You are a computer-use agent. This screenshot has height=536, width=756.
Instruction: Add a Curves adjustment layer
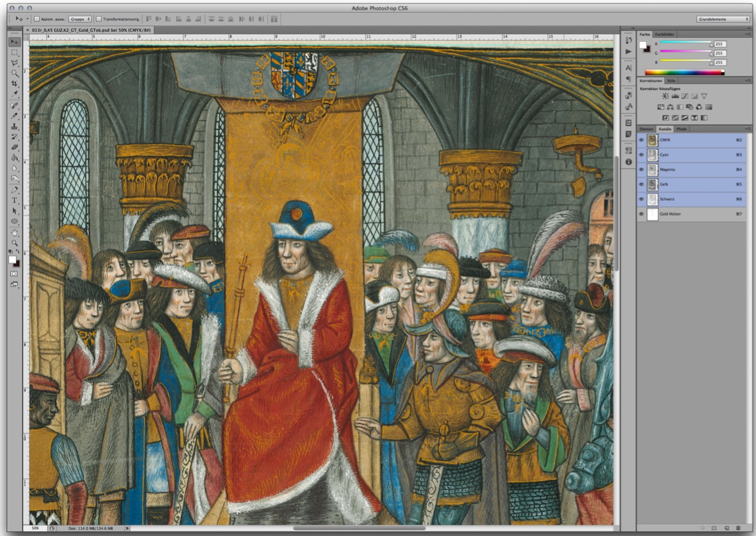click(684, 96)
